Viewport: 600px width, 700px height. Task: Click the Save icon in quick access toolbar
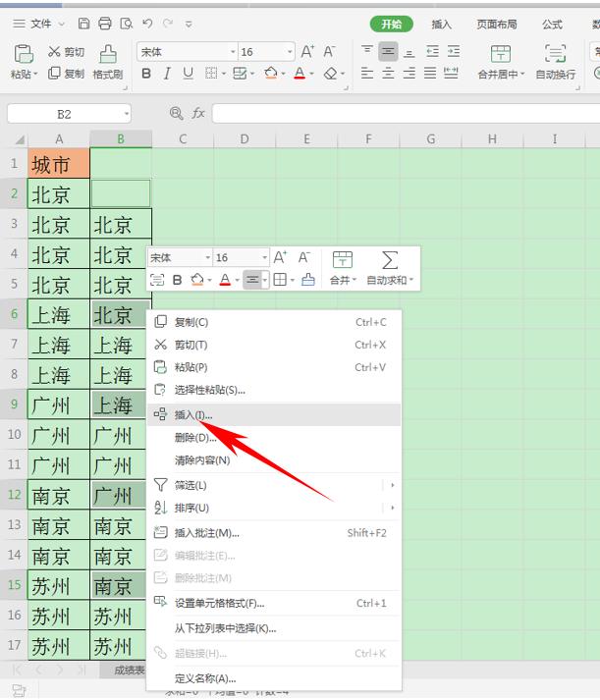click(x=83, y=24)
